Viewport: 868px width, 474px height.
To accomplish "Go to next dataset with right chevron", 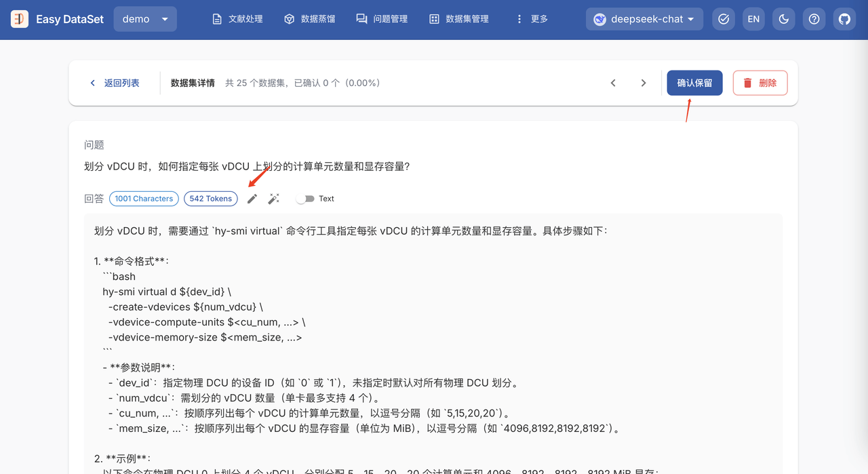I will (x=644, y=83).
